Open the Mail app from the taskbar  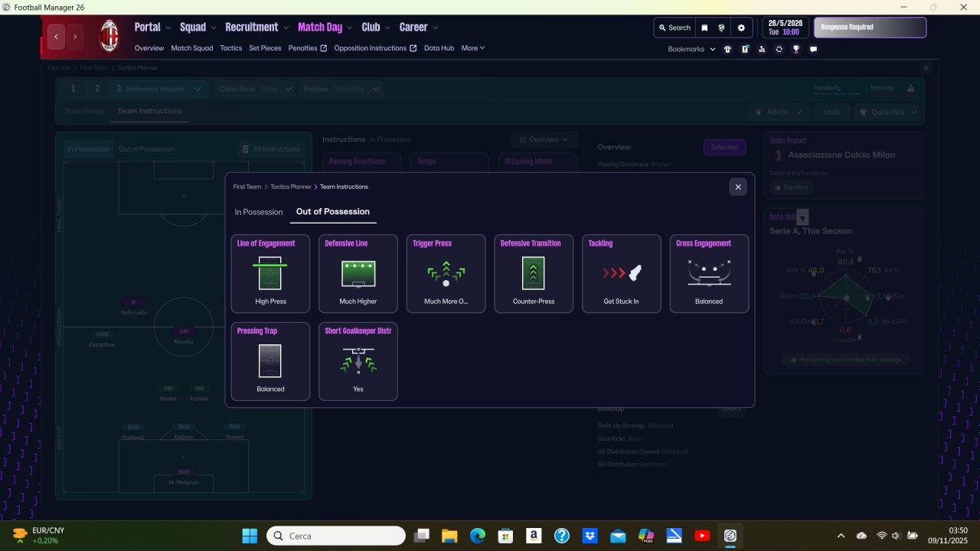[618, 536]
